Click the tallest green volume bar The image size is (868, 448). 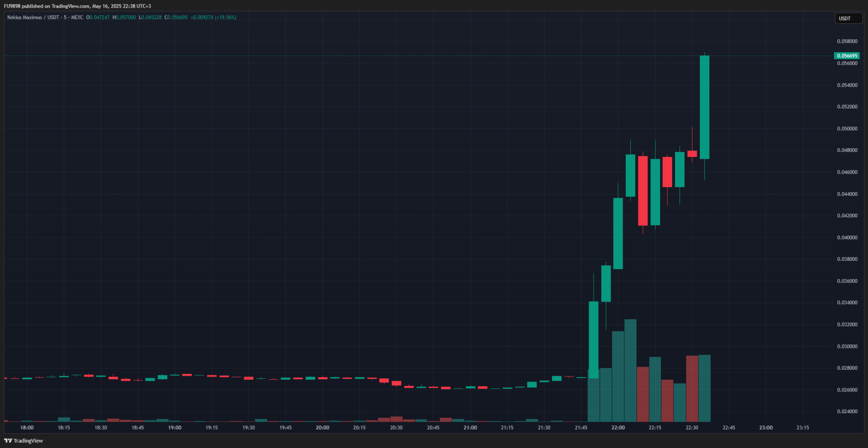[630, 371]
